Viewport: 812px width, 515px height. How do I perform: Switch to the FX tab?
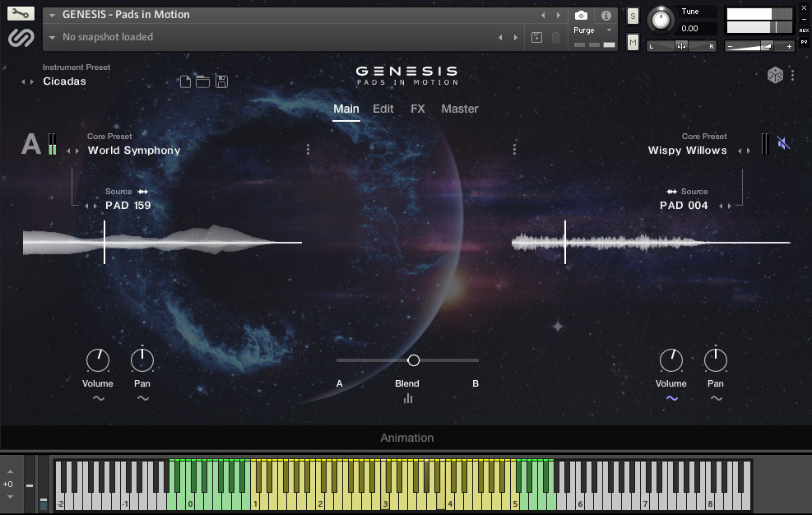click(417, 109)
